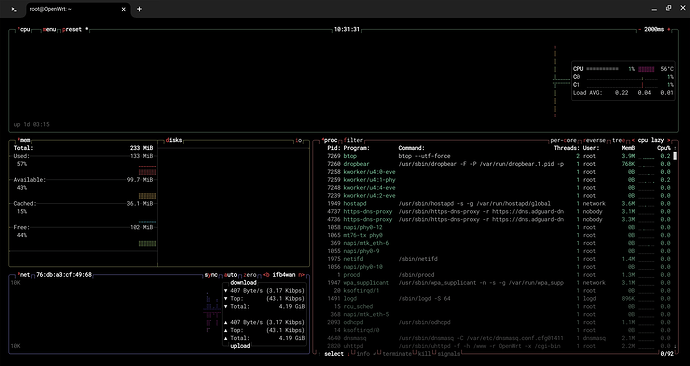Screen dimensions: 690x366
Task: Toggle per-core CPU usage in proc
Action: point(564,140)
